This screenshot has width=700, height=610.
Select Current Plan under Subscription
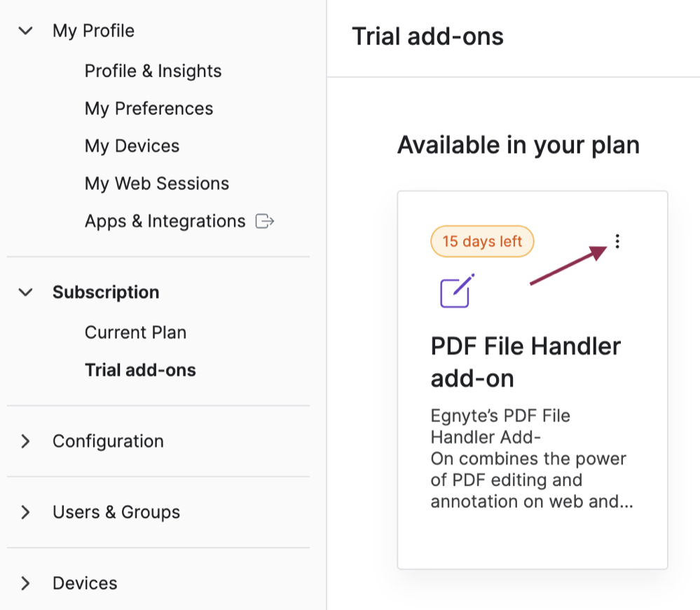coord(136,332)
